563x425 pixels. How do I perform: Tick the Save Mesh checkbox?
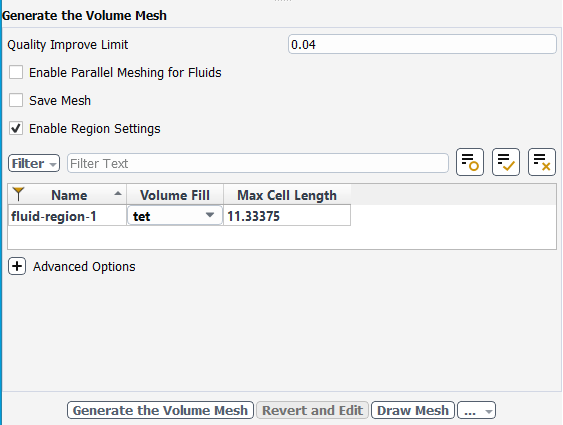tap(16, 100)
